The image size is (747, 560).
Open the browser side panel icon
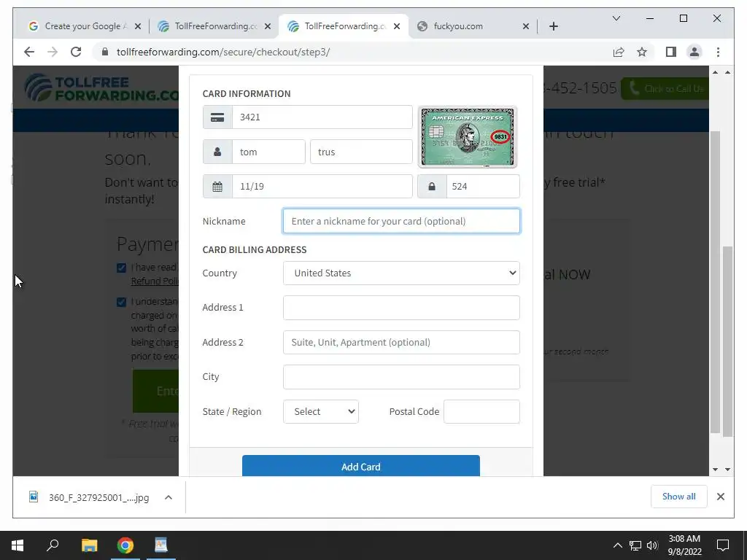coord(671,52)
